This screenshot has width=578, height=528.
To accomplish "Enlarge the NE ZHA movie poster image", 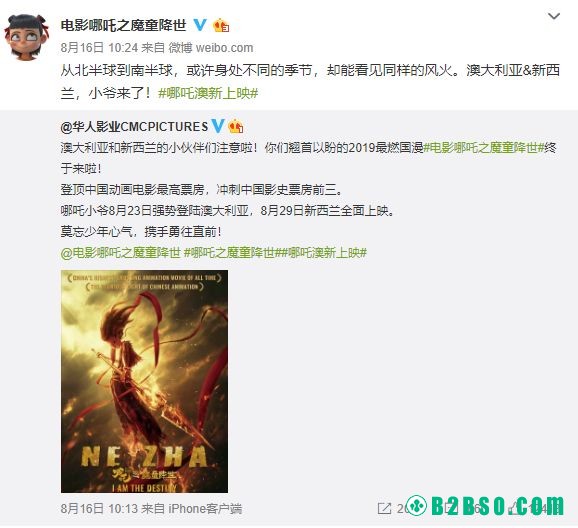I will [x=144, y=381].
